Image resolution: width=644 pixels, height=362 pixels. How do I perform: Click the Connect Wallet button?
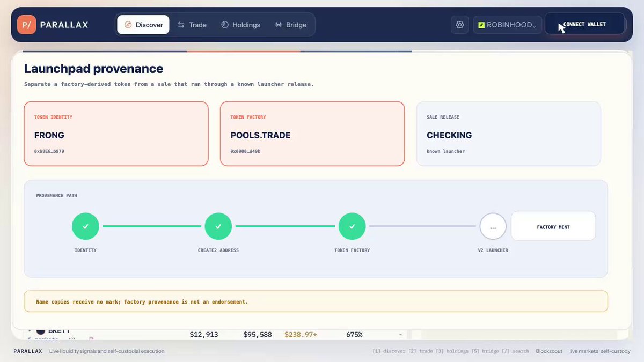coord(585,24)
